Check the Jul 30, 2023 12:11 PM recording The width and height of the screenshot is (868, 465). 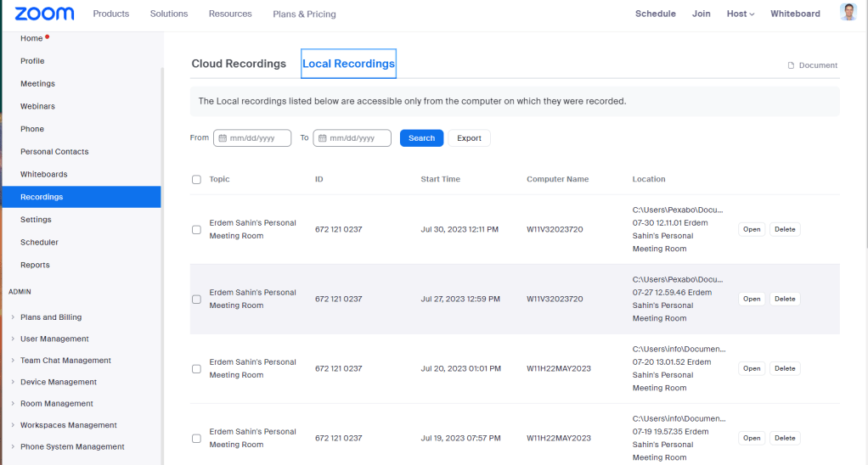[196, 229]
